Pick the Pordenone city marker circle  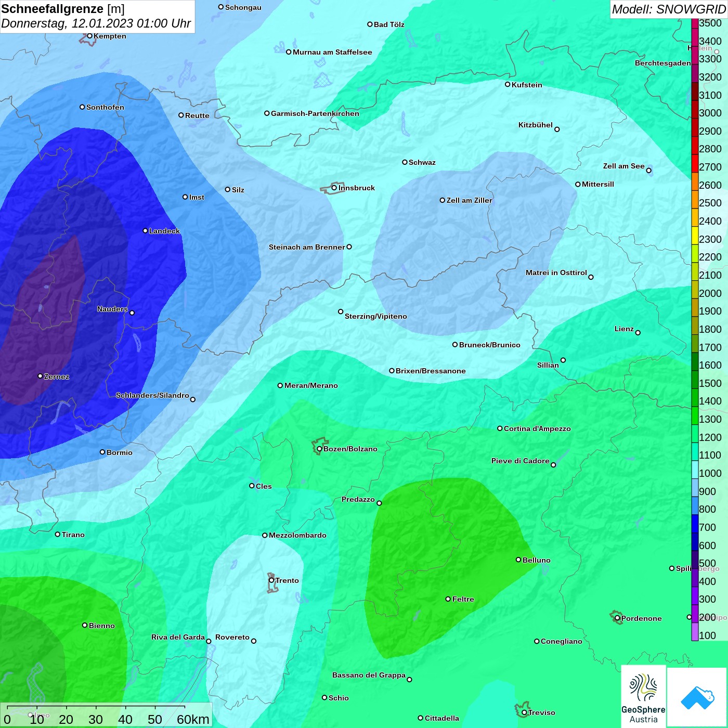click(x=617, y=618)
